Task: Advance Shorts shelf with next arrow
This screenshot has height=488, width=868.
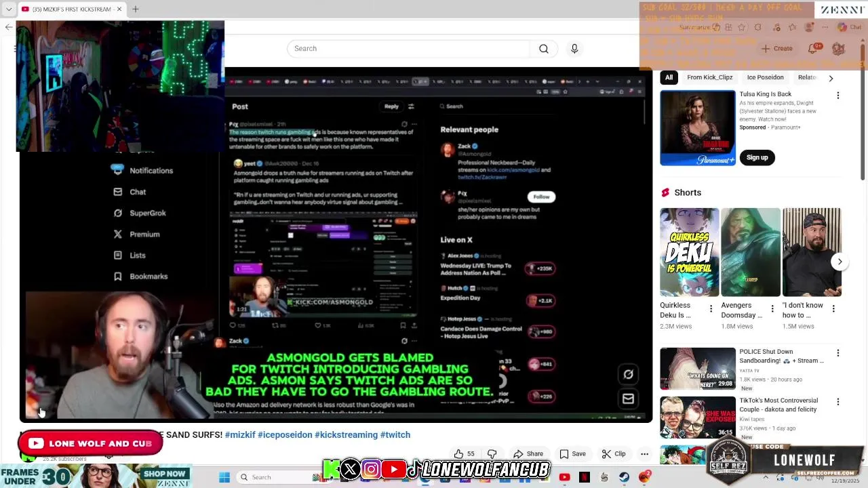Action: (x=840, y=262)
